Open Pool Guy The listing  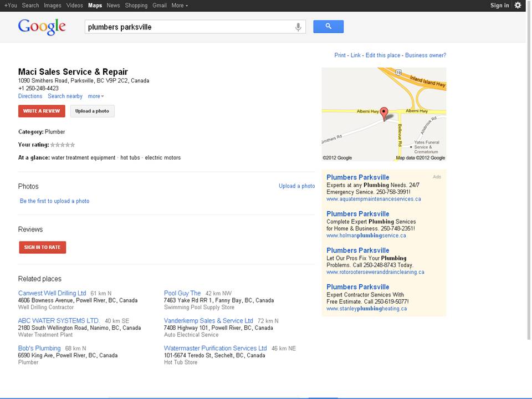pos(182,293)
